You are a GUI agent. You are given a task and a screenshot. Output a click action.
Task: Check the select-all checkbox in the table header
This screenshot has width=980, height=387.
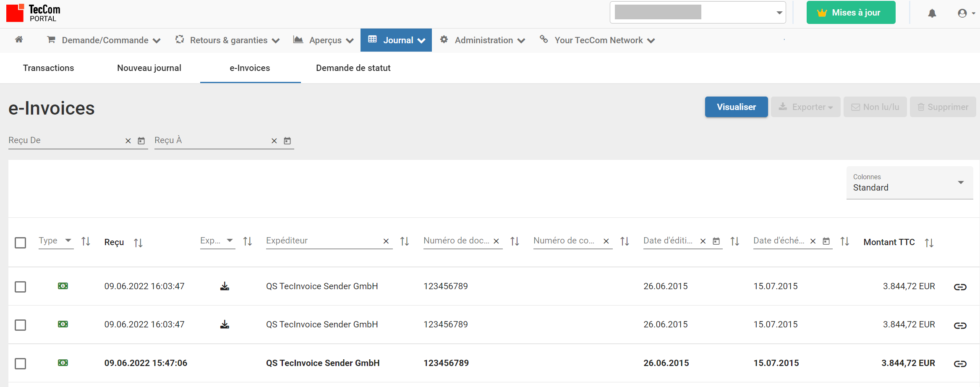20,243
